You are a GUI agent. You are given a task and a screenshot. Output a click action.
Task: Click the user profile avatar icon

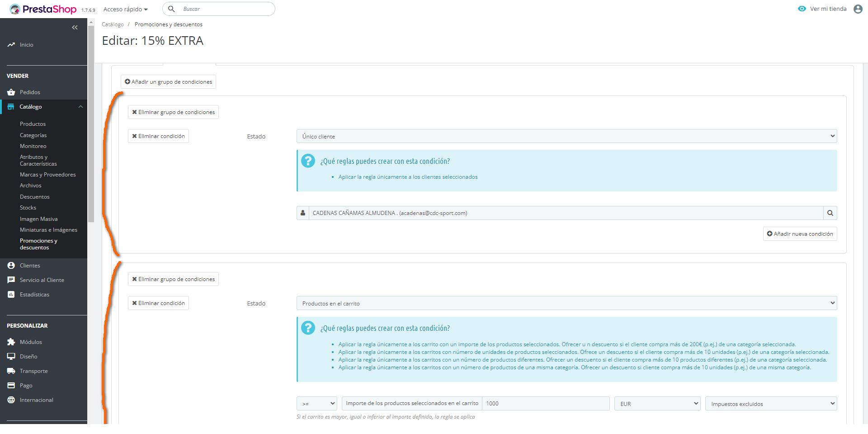click(x=858, y=9)
